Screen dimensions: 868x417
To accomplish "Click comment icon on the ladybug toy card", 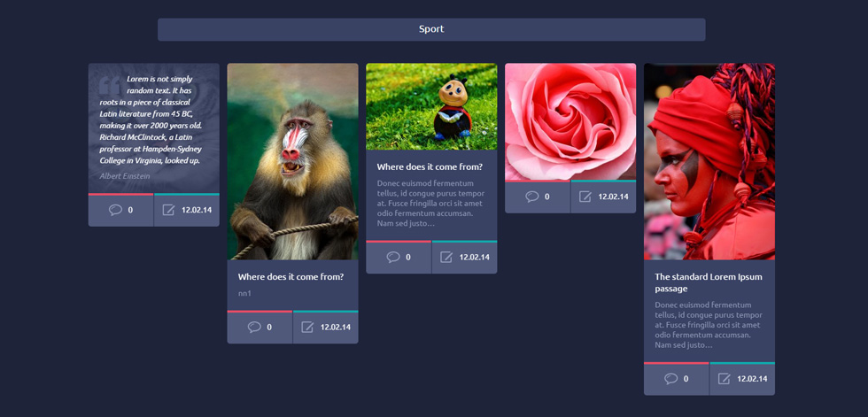I will (393, 257).
